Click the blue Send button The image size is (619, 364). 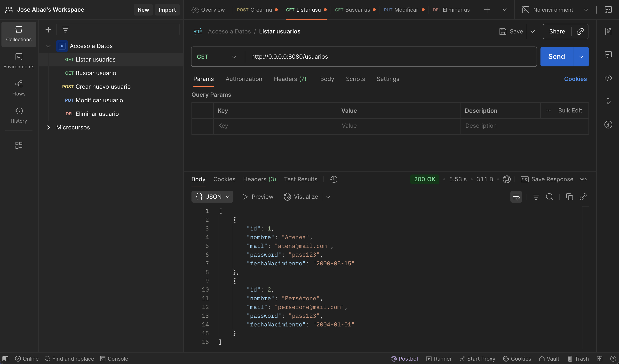pos(556,57)
